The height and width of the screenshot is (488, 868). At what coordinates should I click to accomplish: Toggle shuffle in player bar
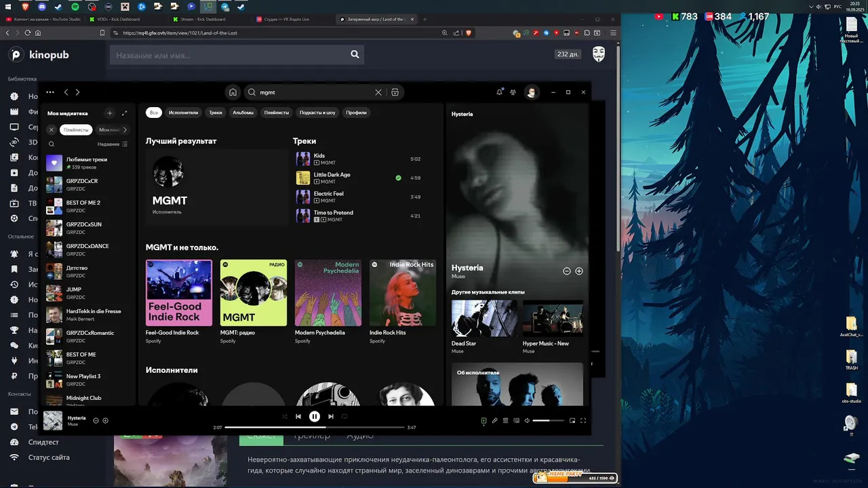coord(285,416)
